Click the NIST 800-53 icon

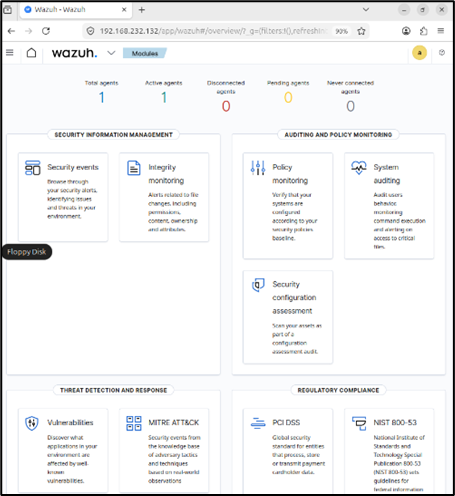(359, 423)
